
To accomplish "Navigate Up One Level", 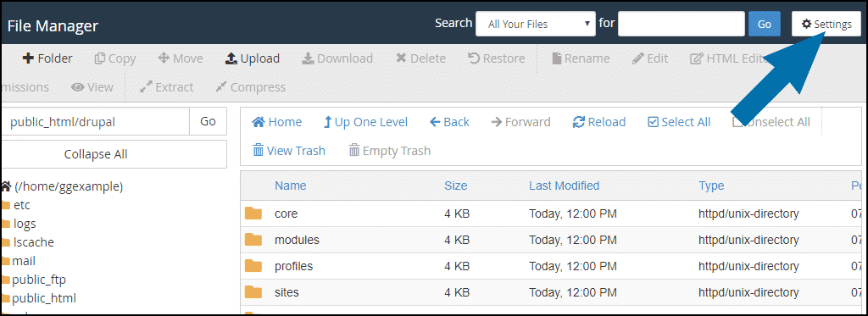I will 365,122.
